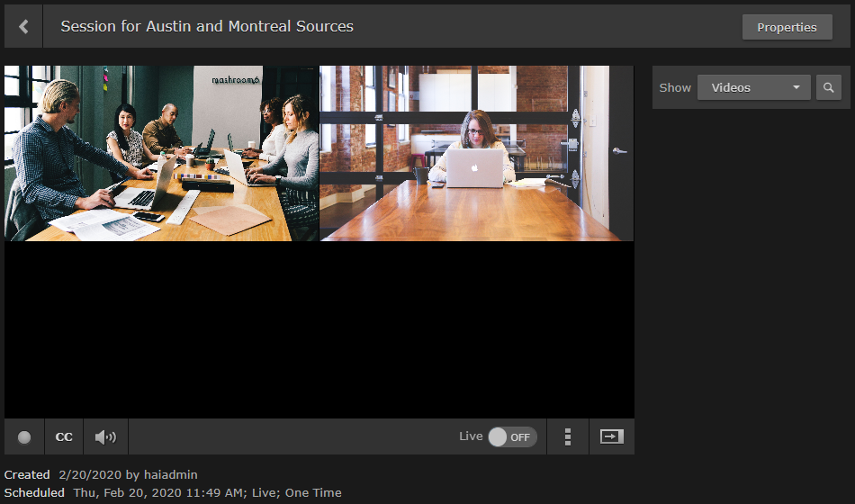
Task: Click the pop-out player arrow icon
Action: coord(611,436)
